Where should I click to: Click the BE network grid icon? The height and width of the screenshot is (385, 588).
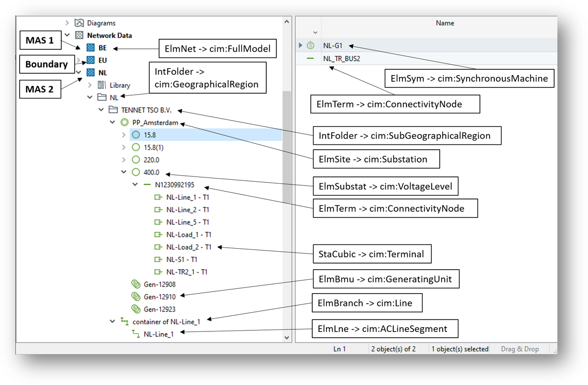point(90,48)
